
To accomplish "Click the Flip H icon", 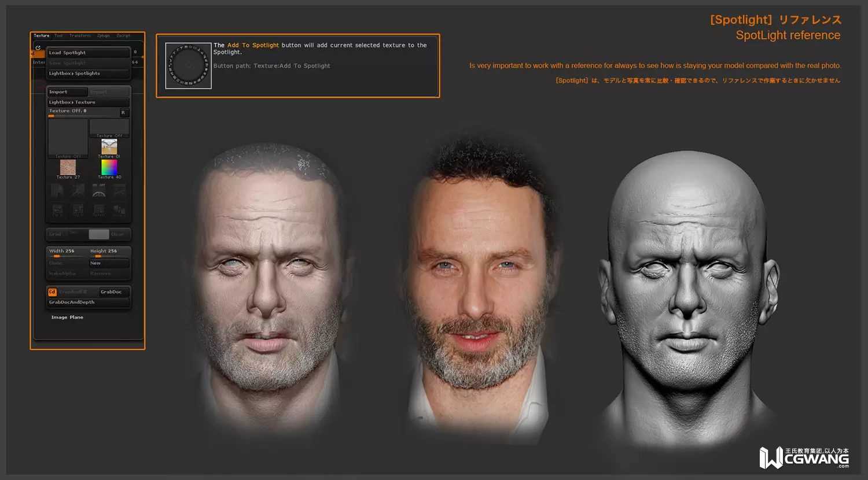I will 57,210.
